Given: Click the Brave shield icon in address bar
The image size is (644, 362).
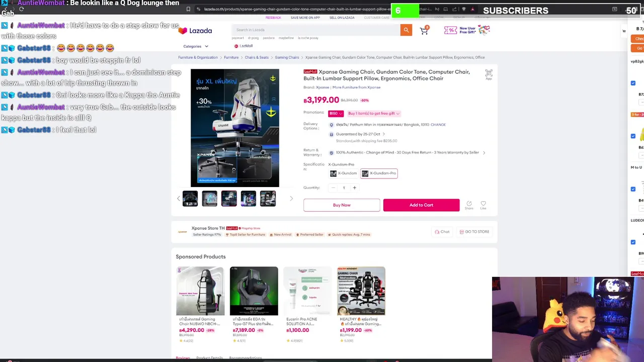Looking at the screenshot, I should [464, 9].
